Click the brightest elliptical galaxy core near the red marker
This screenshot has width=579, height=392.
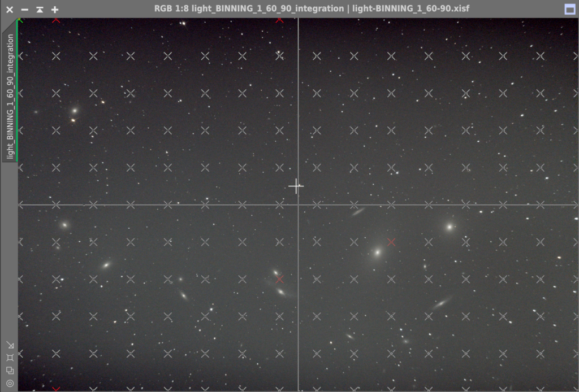[x=377, y=252]
